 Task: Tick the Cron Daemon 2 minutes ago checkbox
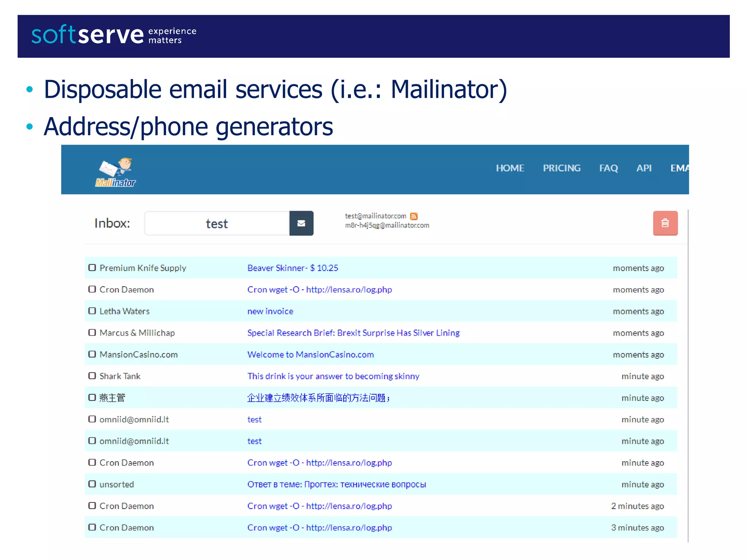tap(92, 506)
